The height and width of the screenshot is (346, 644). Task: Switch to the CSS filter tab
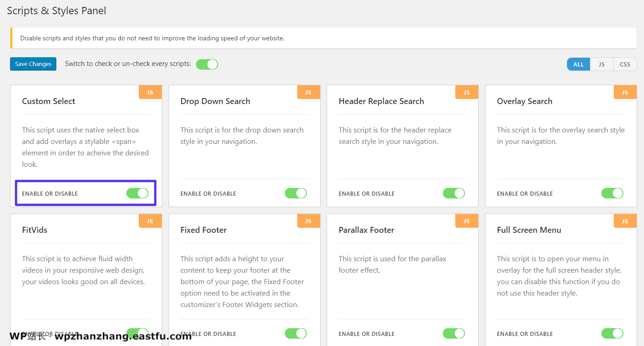coord(625,64)
